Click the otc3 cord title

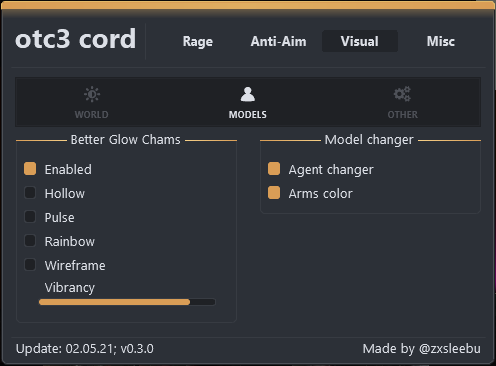[x=76, y=39]
